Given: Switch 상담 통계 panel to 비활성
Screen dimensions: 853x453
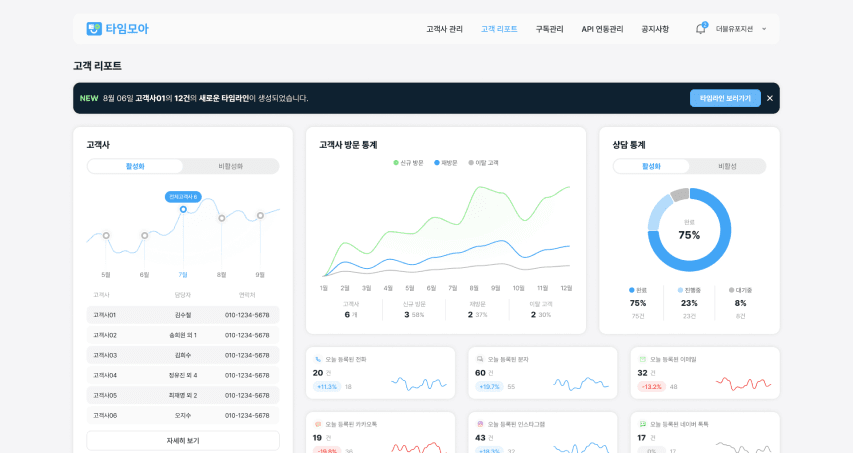Looking at the screenshot, I should click(727, 166).
